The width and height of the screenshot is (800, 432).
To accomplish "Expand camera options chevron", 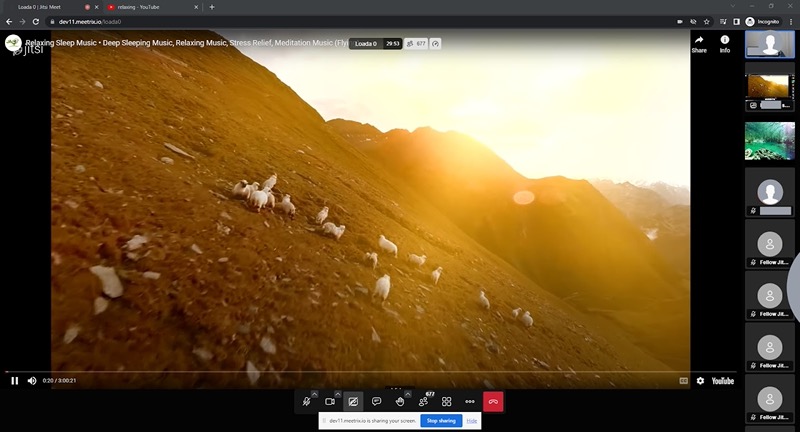I will point(338,393).
